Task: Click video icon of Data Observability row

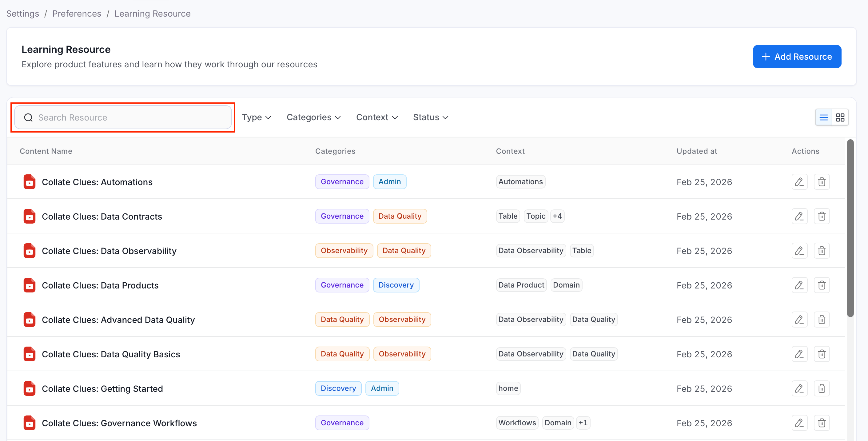Action: (29, 251)
